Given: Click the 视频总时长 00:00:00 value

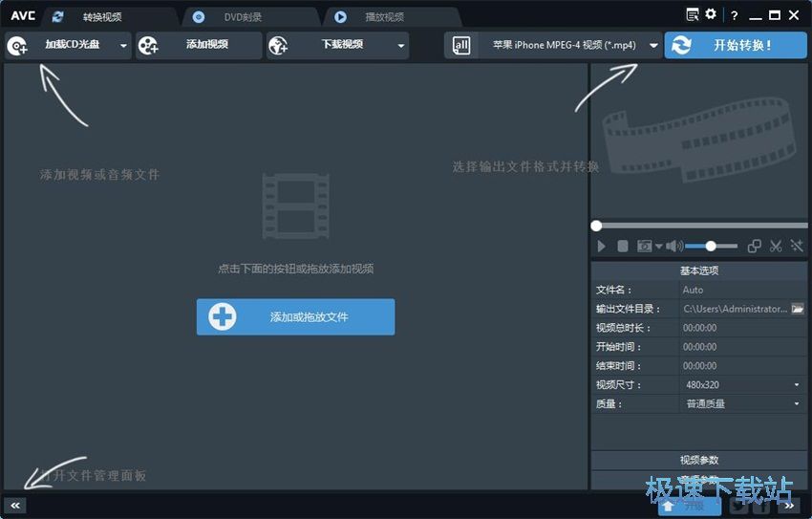Looking at the screenshot, I should tap(699, 328).
